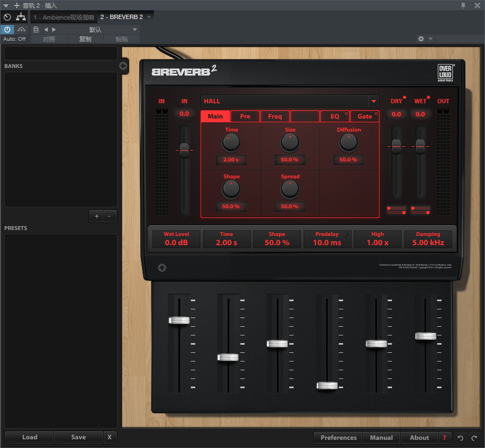Image resolution: width=485 pixels, height=448 pixels.
Task: Click the plus icon in title bar
Action: [x=17, y=5]
